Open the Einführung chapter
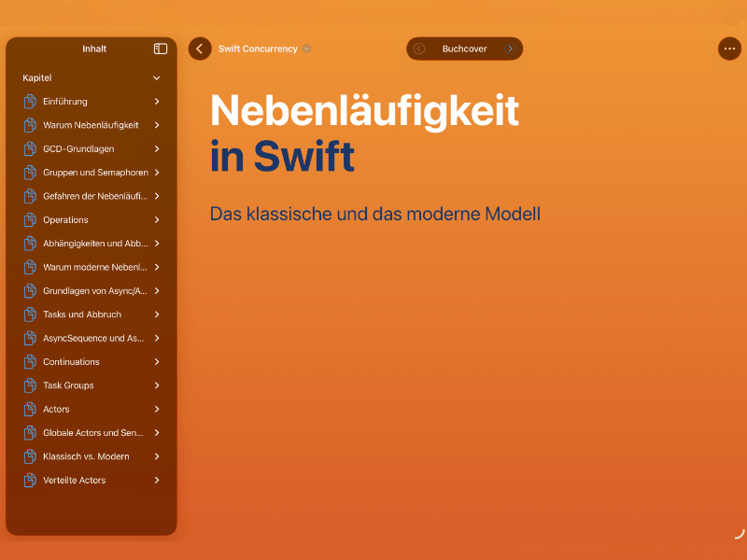Screen dimensions: 747x560 click(92, 102)
